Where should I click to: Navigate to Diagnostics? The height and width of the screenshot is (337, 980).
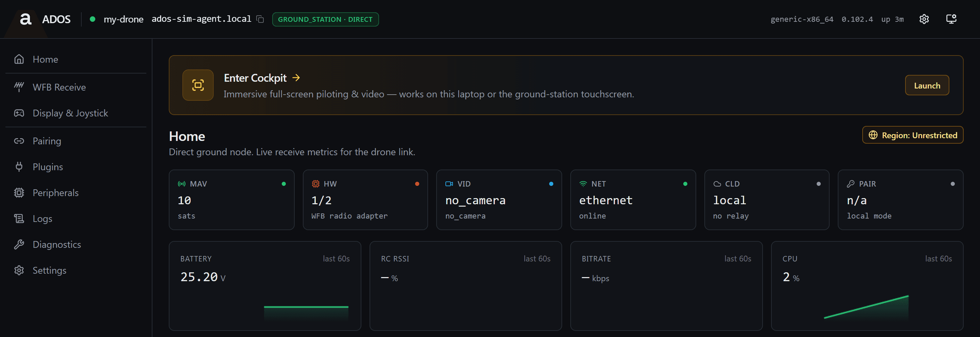(76, 244)
